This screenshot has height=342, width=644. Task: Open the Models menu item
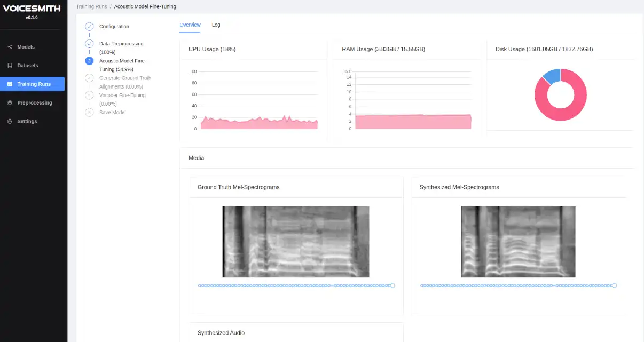pyautogui.click(x=32, y=47)
